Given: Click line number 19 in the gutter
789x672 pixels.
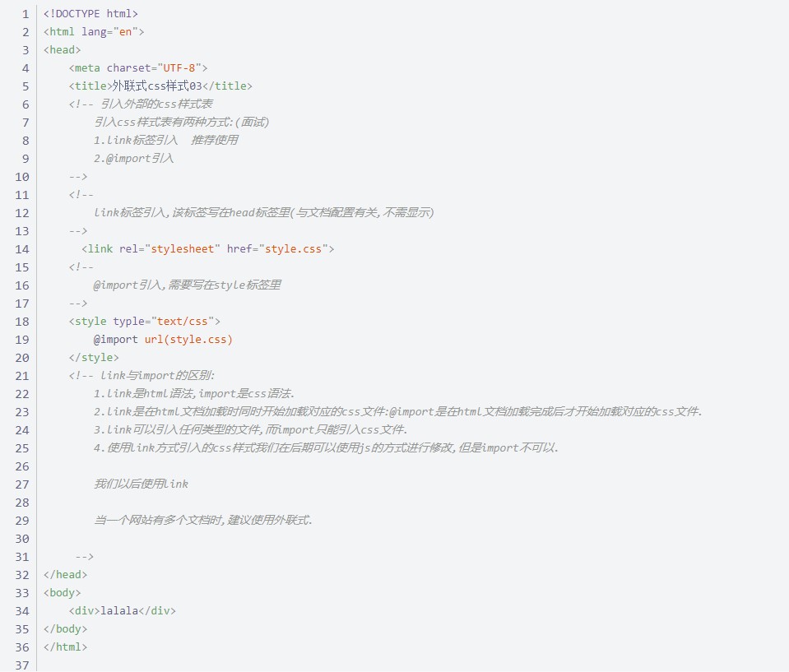Looking at the screenshot, I should [21, 339].
